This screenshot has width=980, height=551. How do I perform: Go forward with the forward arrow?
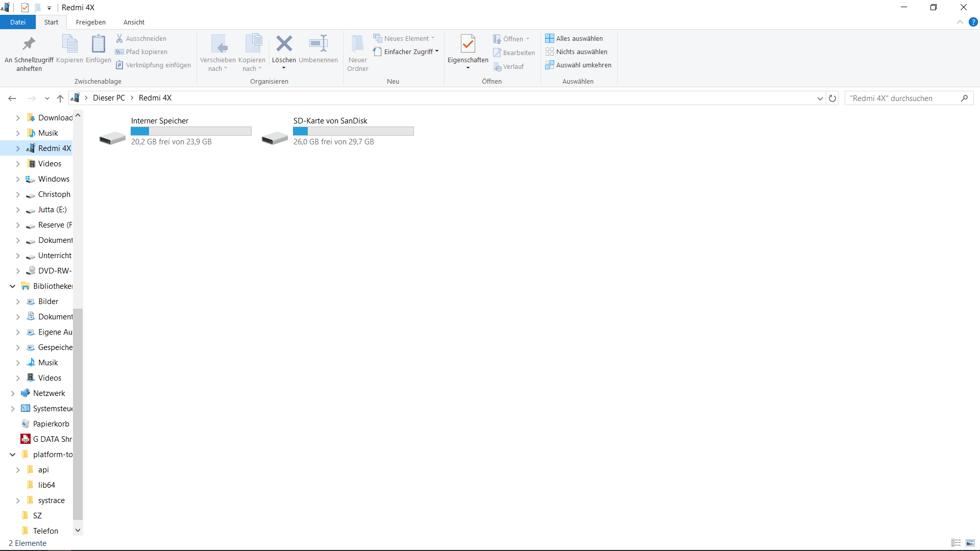click(32, 98)
